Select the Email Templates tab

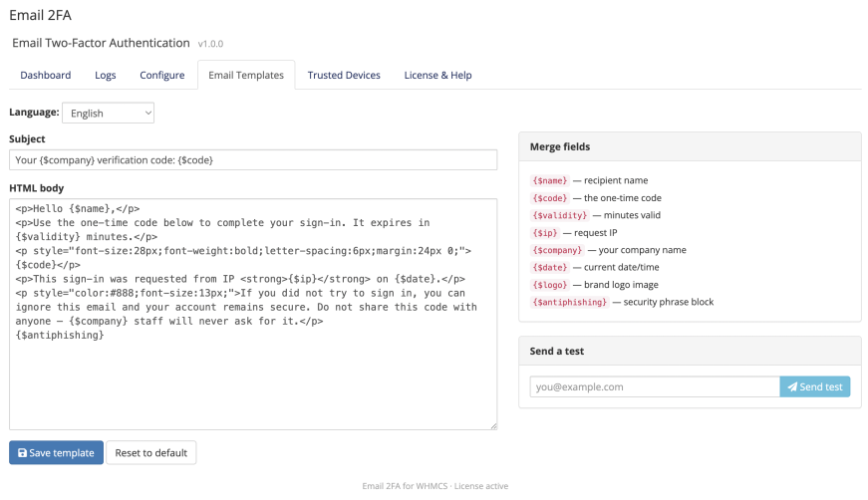tap(246, 76)
